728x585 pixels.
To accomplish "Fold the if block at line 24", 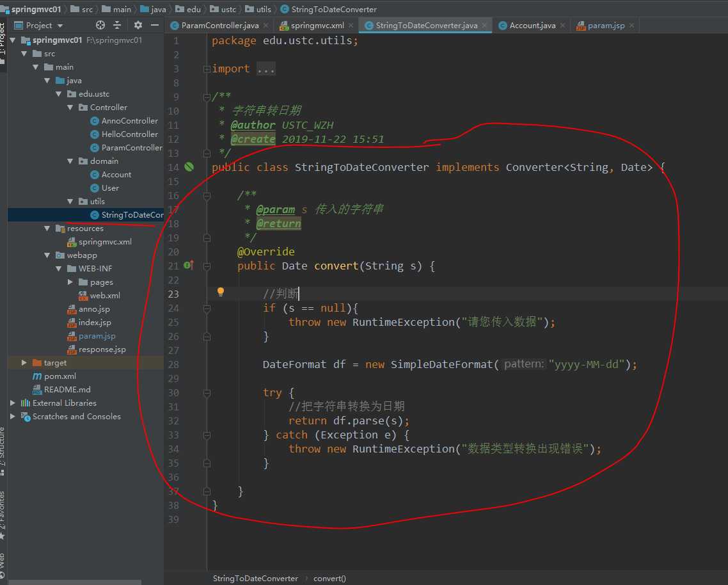I will [207, 309].
